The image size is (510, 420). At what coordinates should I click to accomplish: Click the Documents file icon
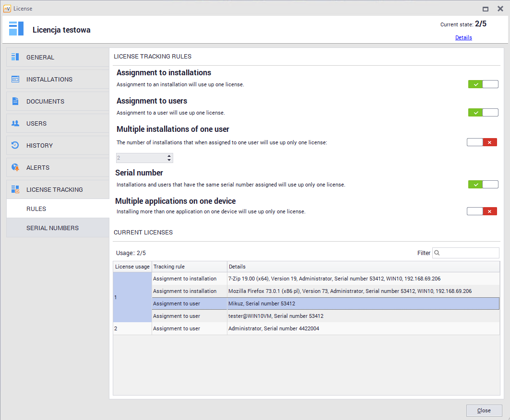(15, 101)
